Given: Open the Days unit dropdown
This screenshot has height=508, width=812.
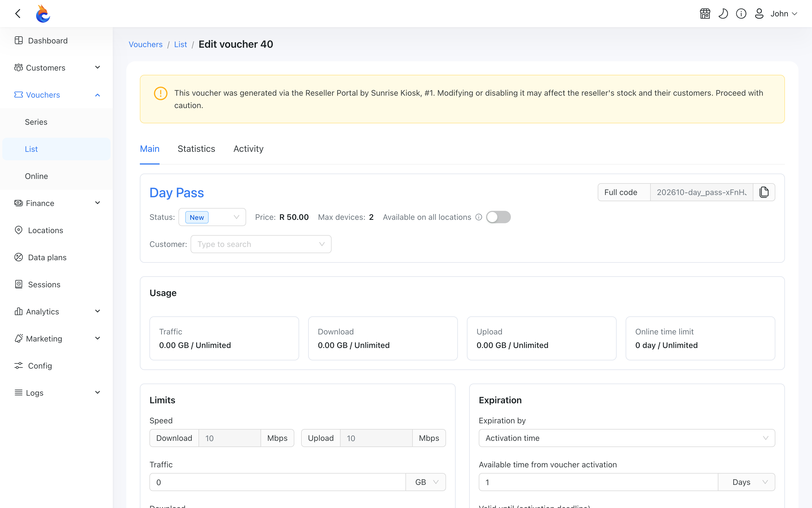Looking at the screenshot, I should click(x=747, y=482).
